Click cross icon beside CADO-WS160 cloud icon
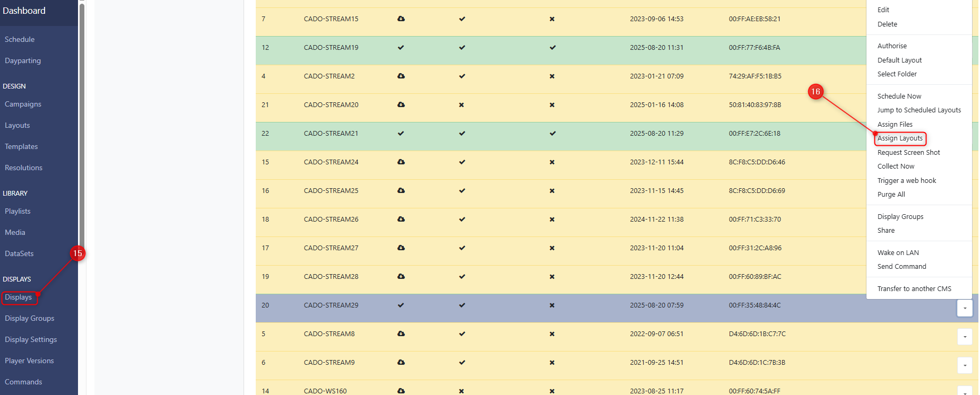The width and height of the screenshot is (980, 395). [x=462, y=391]
